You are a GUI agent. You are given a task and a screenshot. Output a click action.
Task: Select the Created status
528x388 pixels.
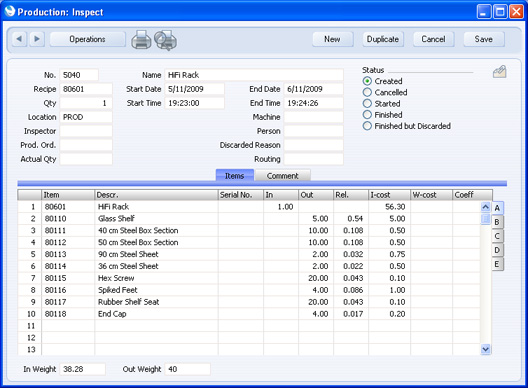point(367,81)
